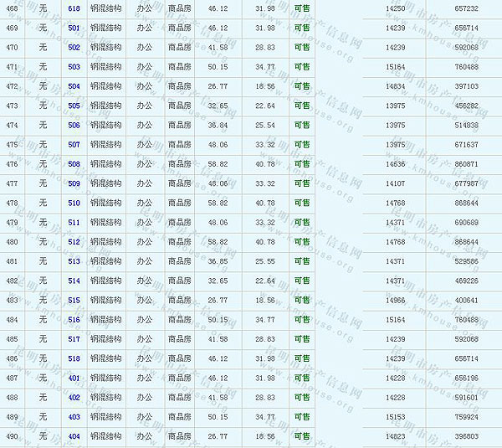Viewport: 502px width, 448px height.
Task: Select row number 490 cell
Action: pyautogui.click(x=12, y=436)
